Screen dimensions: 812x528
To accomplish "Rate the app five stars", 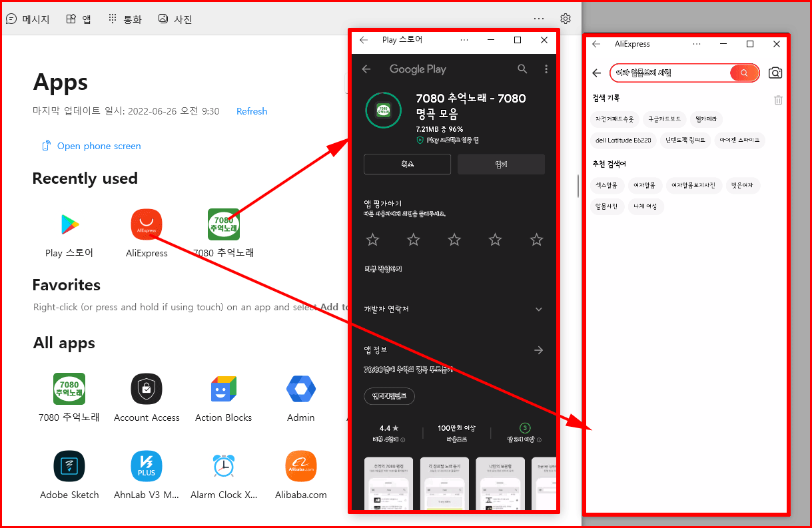I will click(537, 240).
